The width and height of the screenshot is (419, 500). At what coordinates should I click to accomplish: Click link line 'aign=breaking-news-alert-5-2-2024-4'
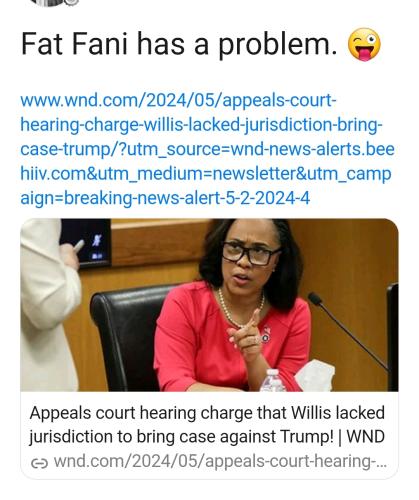tap(165, 198)
